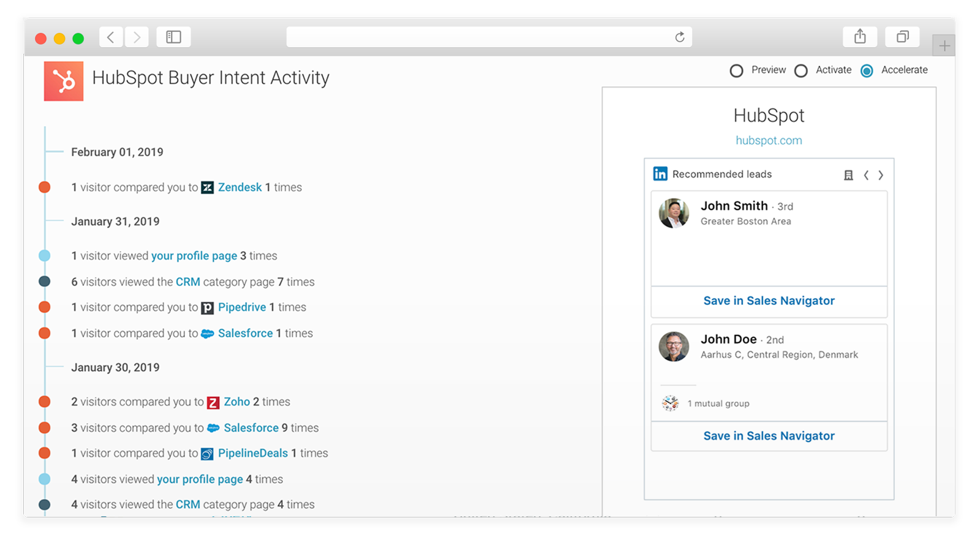The width and height of the screenshot is (980, 545).
Task: Show all tabs overview icon
Action: [x=902, y=37]
